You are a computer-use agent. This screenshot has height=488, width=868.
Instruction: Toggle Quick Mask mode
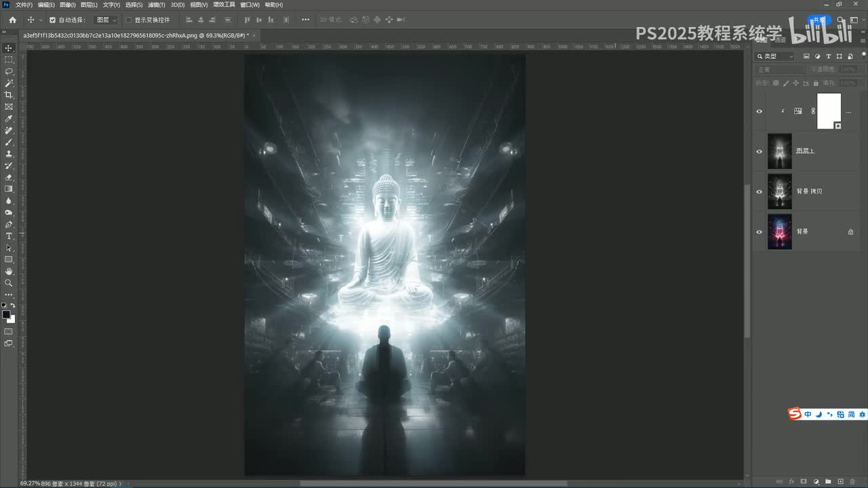tap(9, 331)
